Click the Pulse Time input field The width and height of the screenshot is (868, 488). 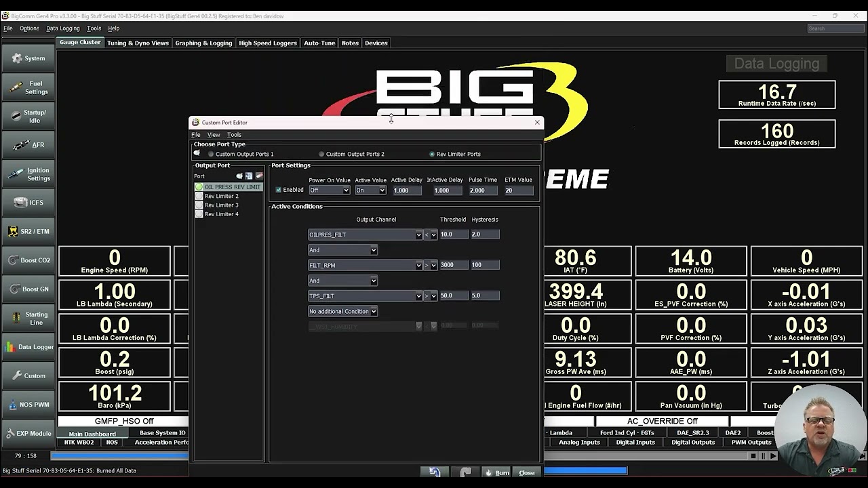(x=482, y=190)
